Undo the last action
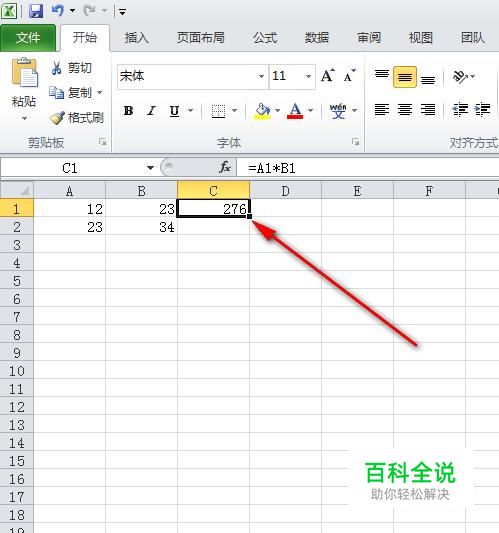Viewport: 499px width, 533px height. (x=57, y=11)
